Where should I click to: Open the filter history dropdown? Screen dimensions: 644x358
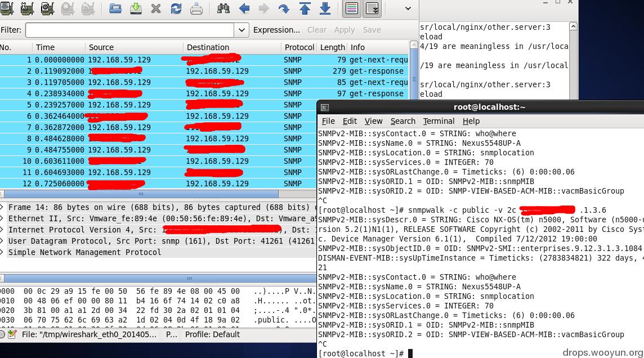click(241, 30)
